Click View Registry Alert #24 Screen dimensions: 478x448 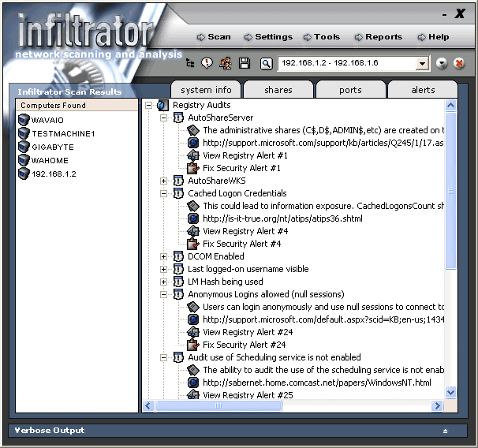tap(248, 332)
